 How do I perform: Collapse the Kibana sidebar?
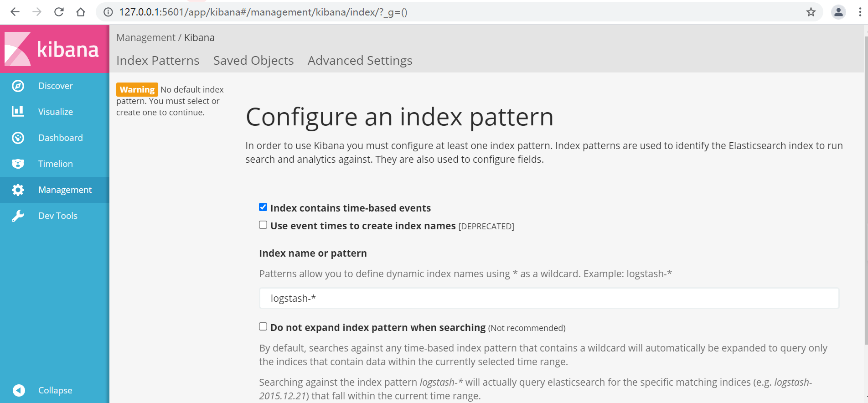coord(19,390)
